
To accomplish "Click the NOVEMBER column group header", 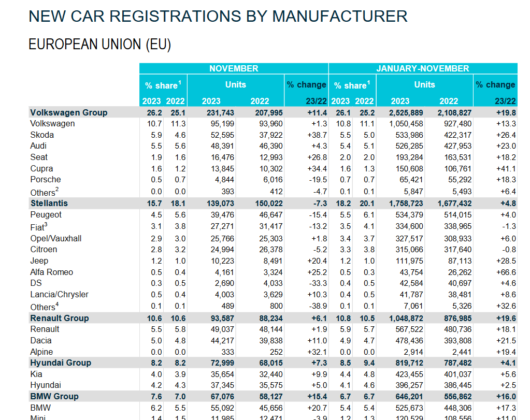I will coord(234,68).
